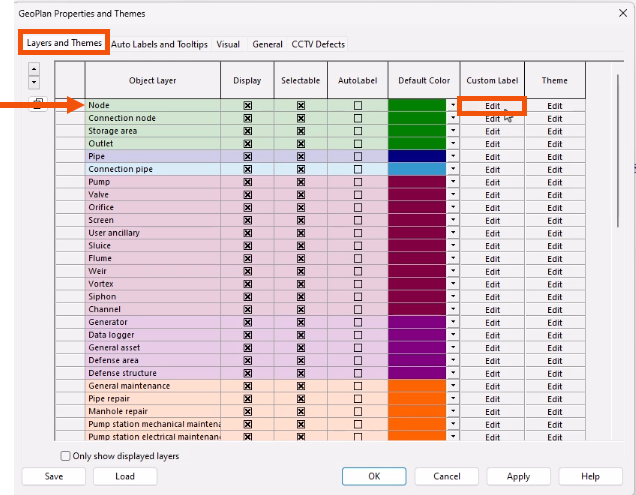This screenshot has width=636, height=495.
Task: Enable AutoLabel for Connection node
Action: pos(358,118)
